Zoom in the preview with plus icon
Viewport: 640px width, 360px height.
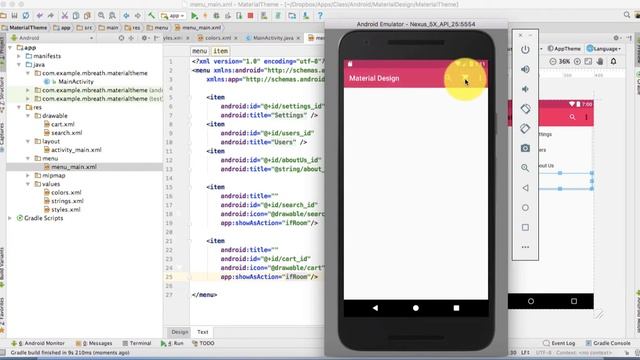click(577, 61)
